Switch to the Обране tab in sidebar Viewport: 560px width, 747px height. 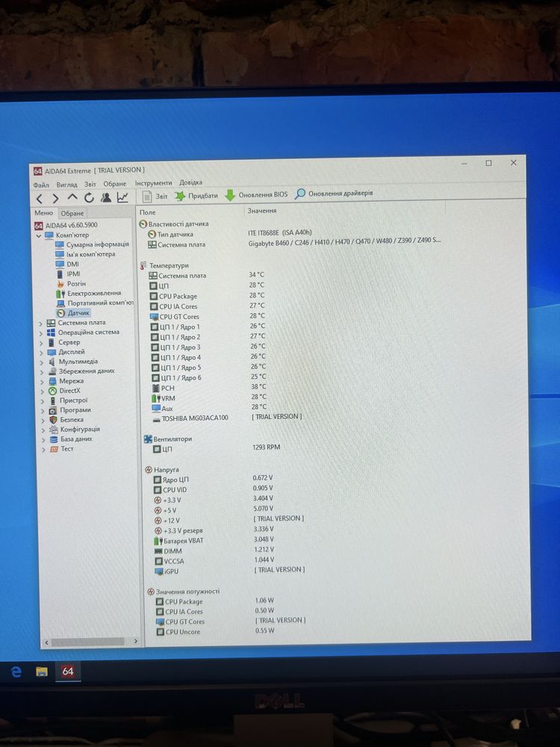click(72, 214)
